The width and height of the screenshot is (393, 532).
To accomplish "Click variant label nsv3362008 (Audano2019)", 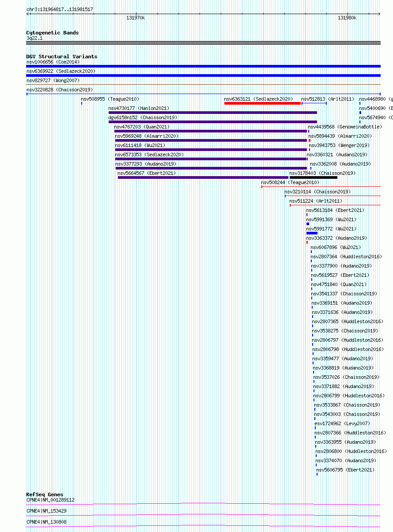I will point(340,164).
